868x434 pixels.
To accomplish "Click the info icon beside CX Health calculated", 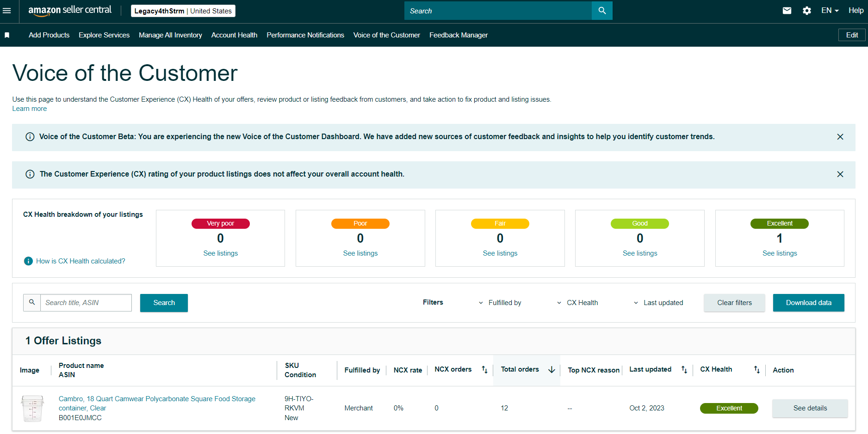I will (x=28, y=261).
